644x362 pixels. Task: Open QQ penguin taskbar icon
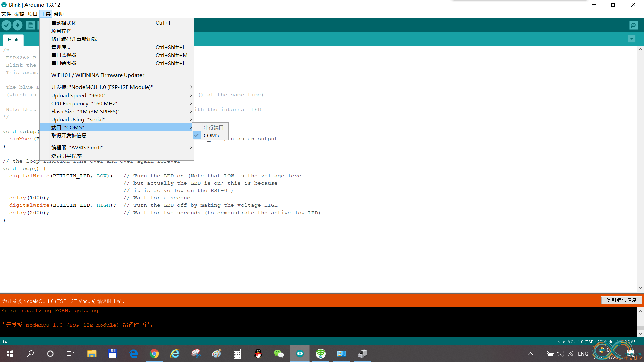[258, 354]
